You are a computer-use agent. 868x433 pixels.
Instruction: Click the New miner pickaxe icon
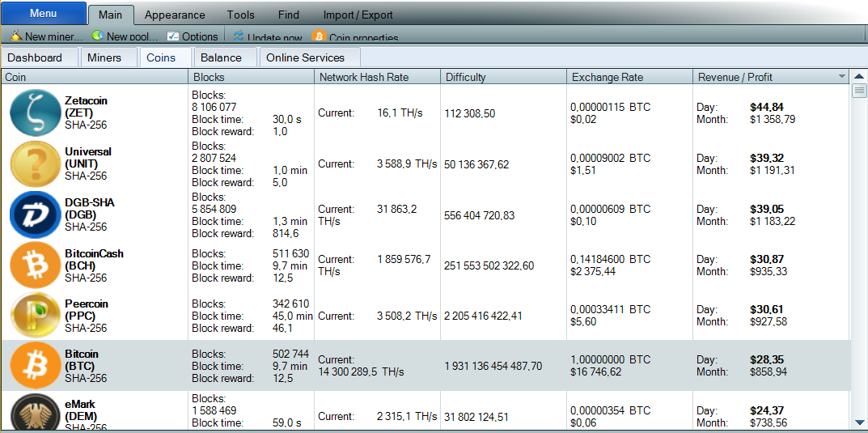tap(16, 36)
